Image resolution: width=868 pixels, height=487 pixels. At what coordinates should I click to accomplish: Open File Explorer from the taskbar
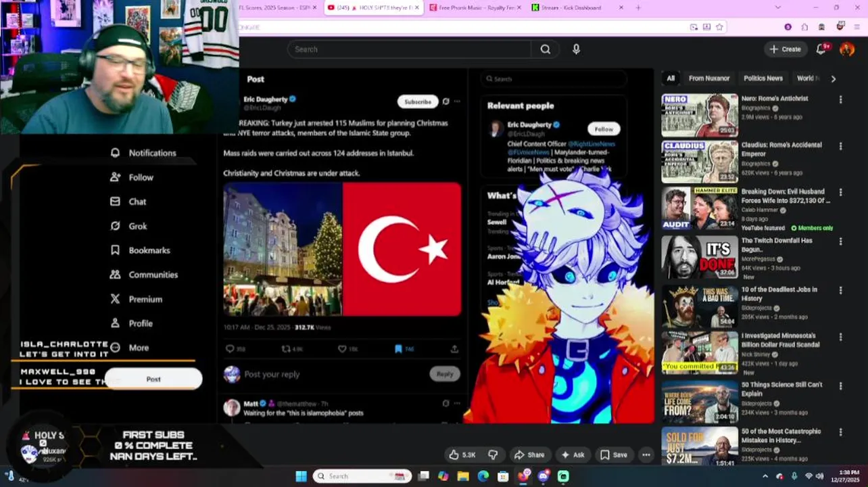pos(463,476)
